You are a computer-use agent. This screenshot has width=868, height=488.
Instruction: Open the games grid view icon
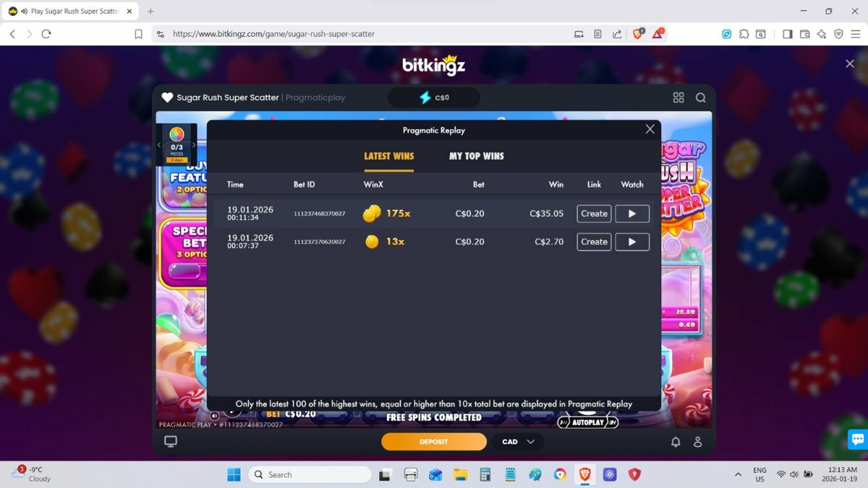678,98
